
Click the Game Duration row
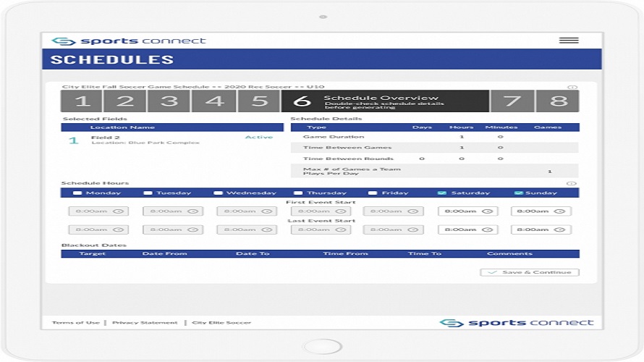click(435, 137)
